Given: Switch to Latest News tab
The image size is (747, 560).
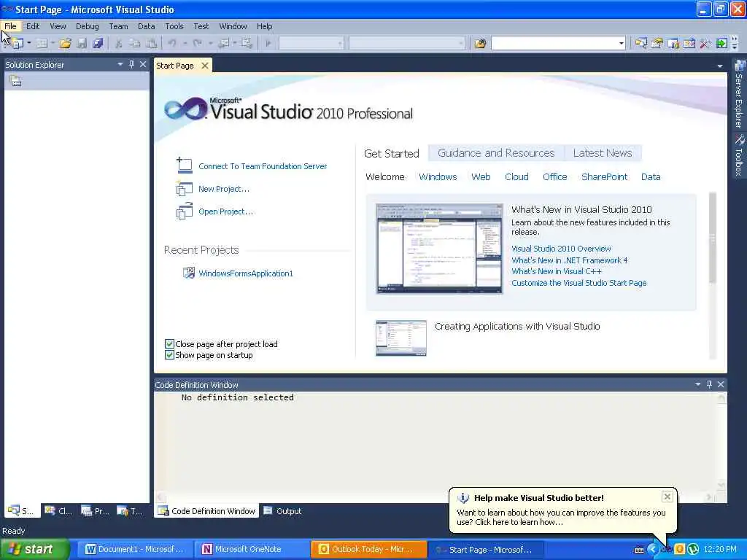Looking at the screenshot, I should click(603, 153).
